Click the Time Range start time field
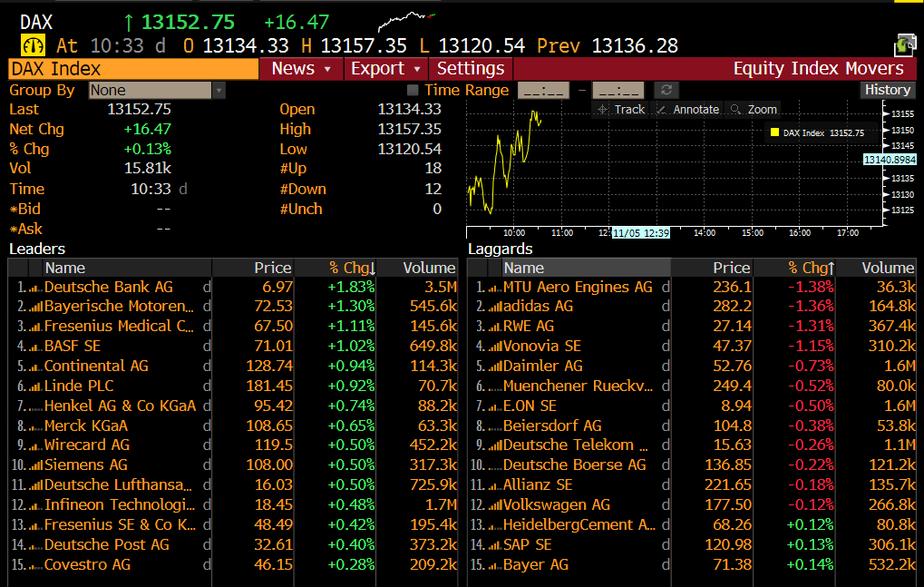 point(542,90)
